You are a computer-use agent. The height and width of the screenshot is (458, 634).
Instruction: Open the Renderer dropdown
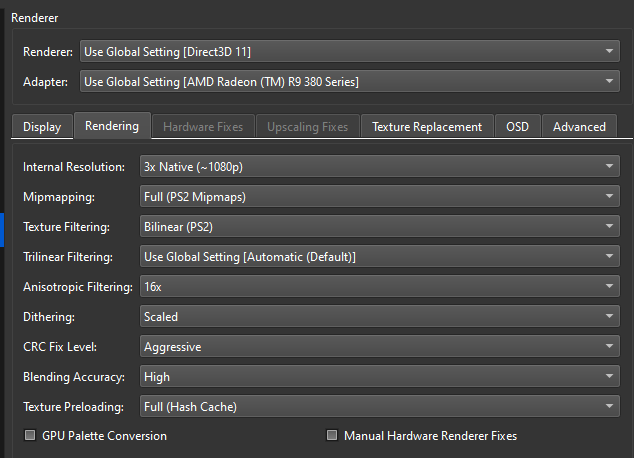[349, 52]
